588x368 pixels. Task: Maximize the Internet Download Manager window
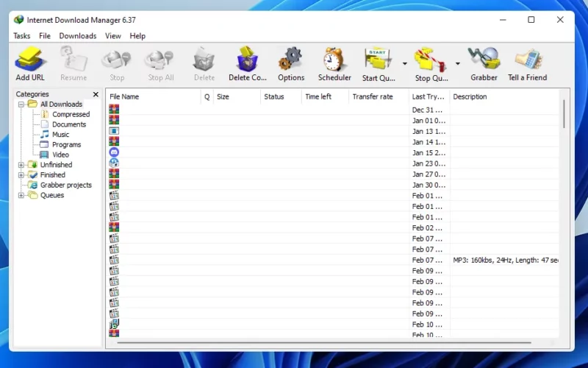pyautogui.click(x=531, y=20)
